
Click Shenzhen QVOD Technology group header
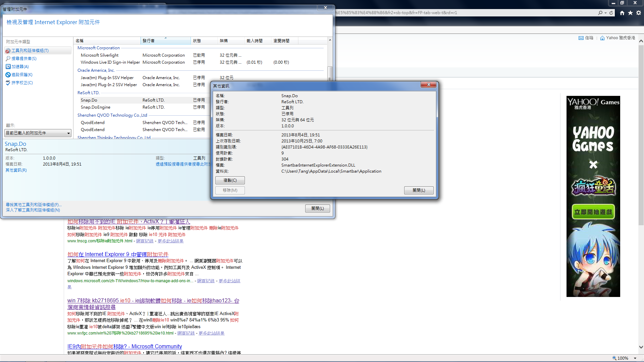click(x=112, y=115)
